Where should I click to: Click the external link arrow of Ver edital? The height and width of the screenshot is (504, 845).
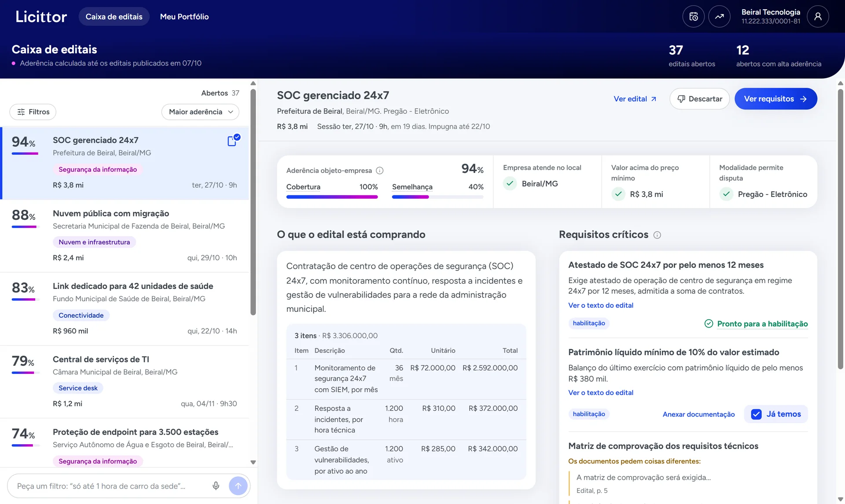[x=654, y=99]
